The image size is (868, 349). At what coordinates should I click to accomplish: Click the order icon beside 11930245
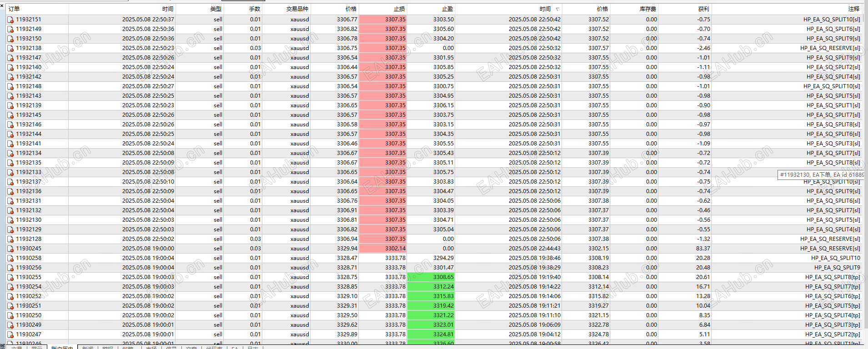click(10, 249)
